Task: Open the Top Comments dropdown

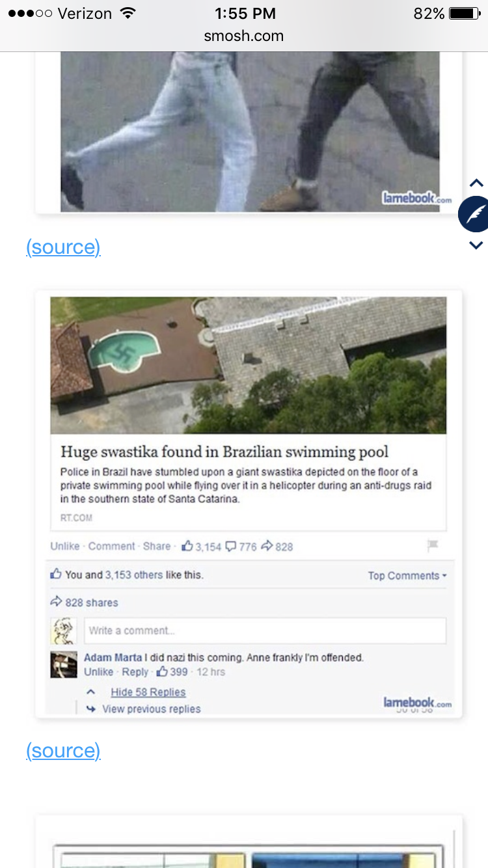Action: (407, 576)
